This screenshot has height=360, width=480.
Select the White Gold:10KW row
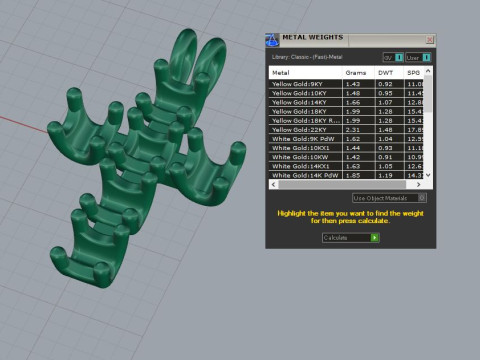(x=346, y=157)
